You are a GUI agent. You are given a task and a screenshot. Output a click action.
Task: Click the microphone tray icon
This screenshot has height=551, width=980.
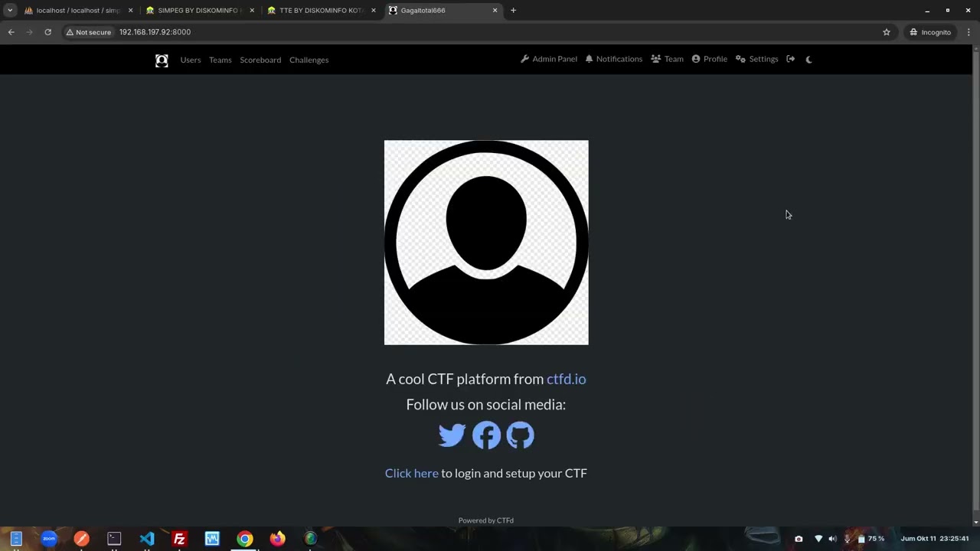pos(847,539)
